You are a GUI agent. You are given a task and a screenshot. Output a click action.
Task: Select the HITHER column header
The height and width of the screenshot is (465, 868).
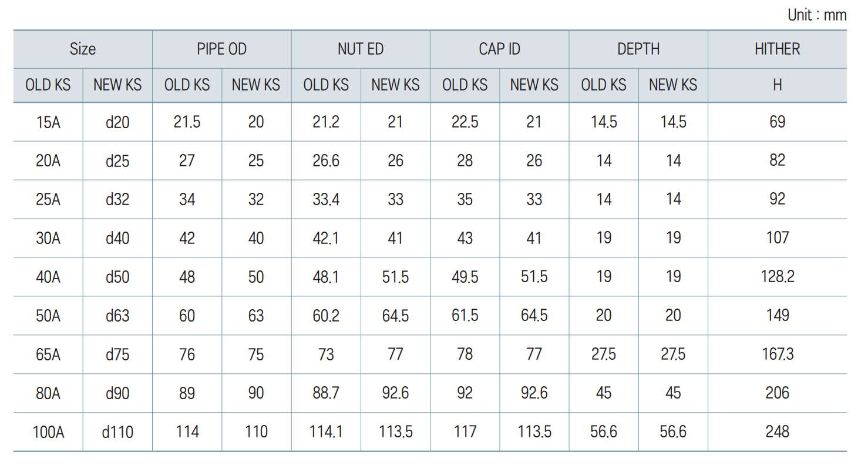(777, 49)
